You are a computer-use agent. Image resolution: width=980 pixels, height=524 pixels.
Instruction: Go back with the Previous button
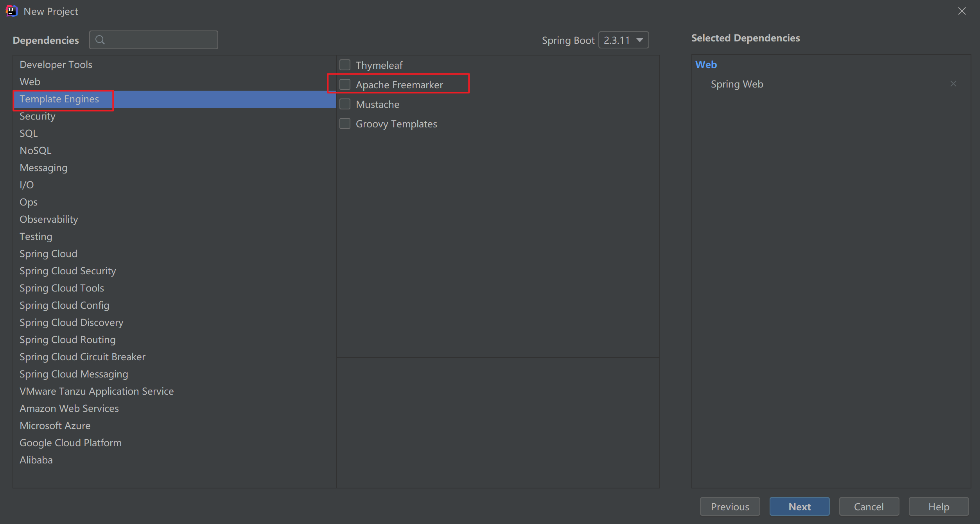(x=730, y=506)
